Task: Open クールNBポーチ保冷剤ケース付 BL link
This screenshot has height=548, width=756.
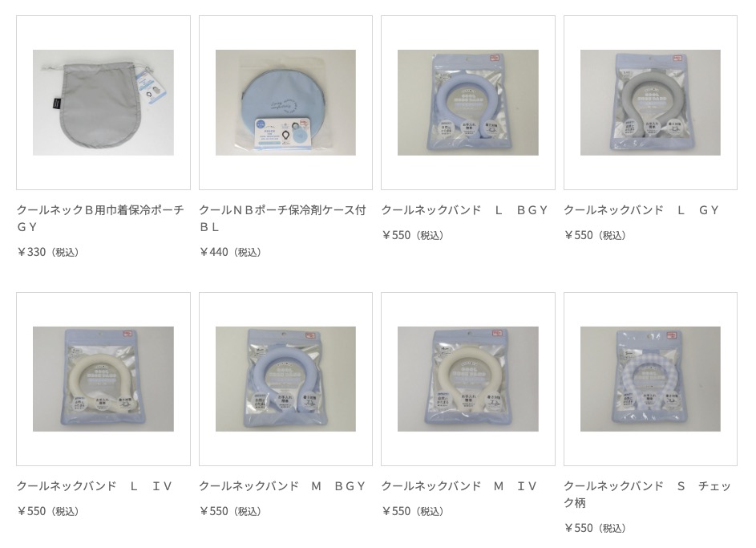Action: click(282, 218)
